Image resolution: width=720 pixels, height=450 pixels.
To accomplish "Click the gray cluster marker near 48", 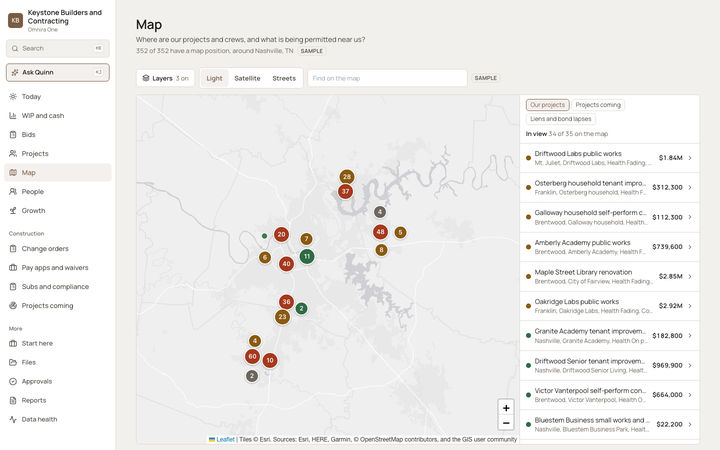I will point(379,212).
